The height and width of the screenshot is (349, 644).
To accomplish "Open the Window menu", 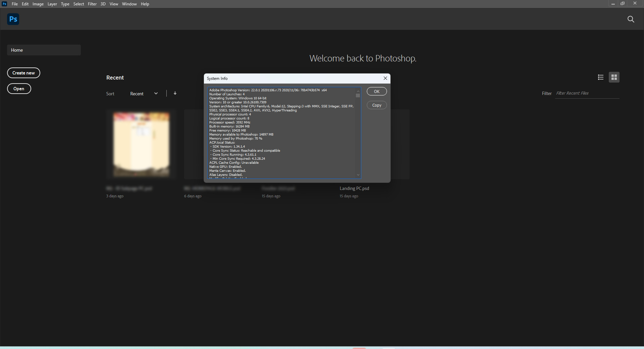I will coord(129,4).
